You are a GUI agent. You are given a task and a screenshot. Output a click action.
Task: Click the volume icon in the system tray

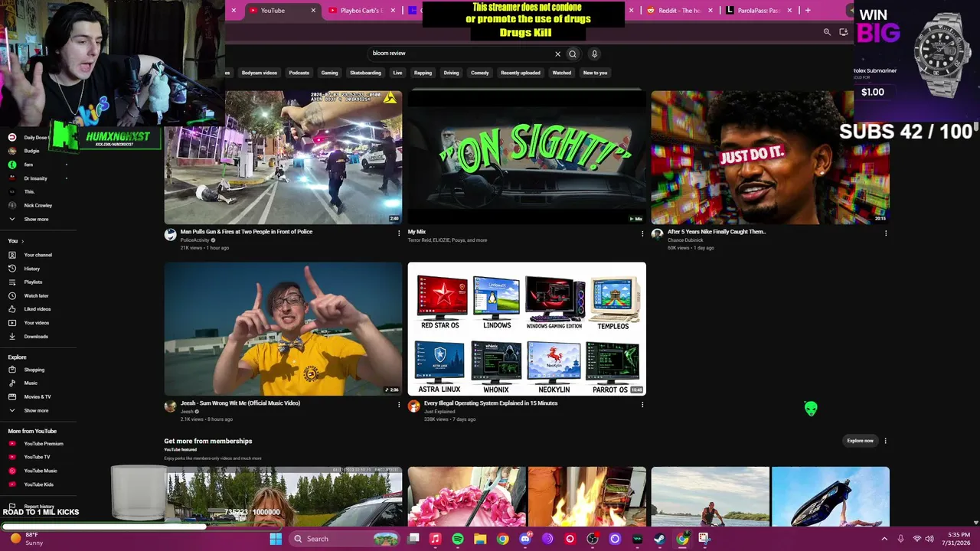pos(930,539)
